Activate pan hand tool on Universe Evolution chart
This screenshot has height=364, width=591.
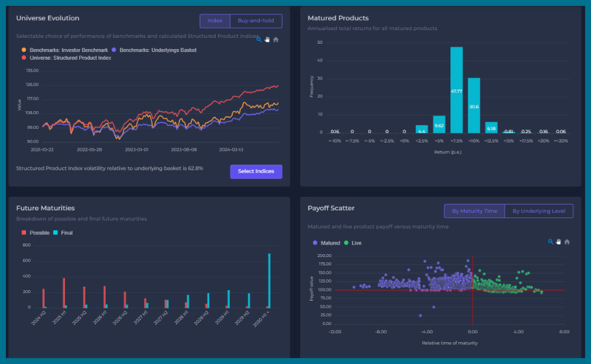267,40
